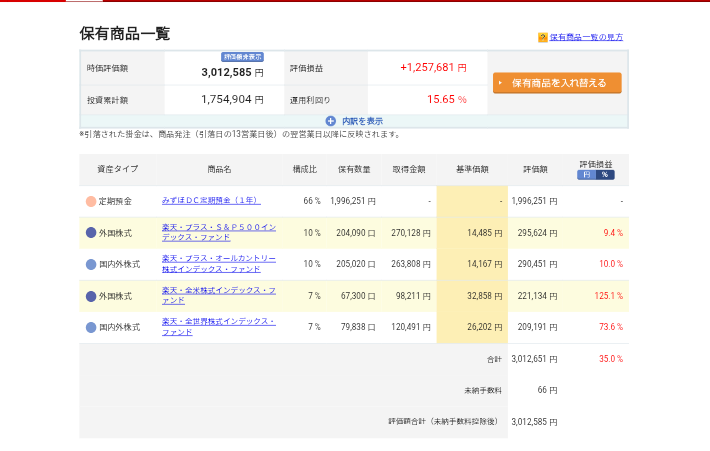Click the 205,020 口 quantity cell

point(355,264)
